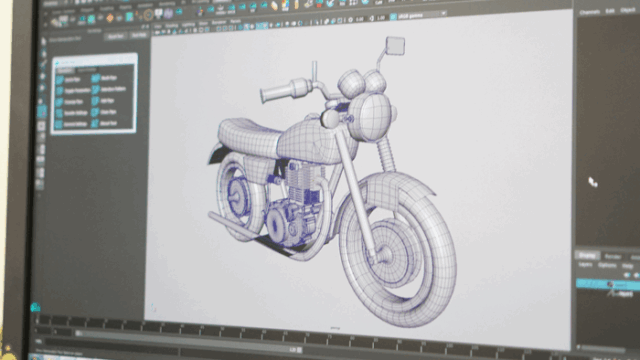This screenshot has width=640, height=360.
Task: Select the highlighted active tool in left toolbox
Action: coord(42,111)
